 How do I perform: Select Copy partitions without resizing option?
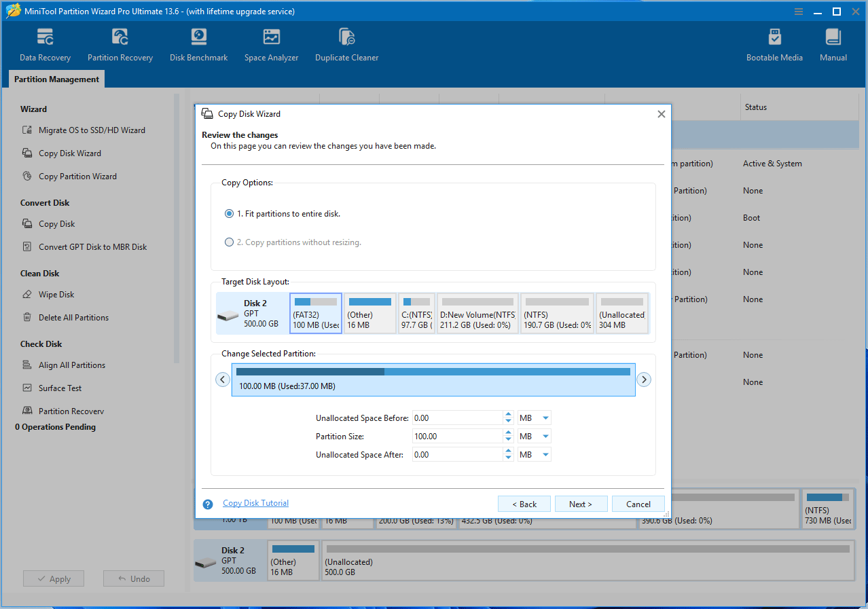click(x=293, y=242)
